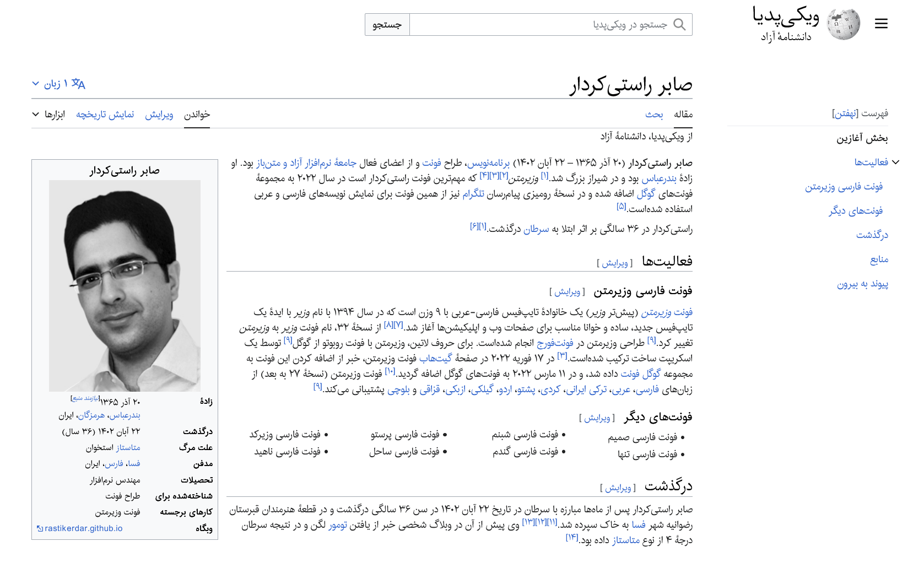The width and height of the screenshot is (924, 563).
Task: Open the هرمزگان link in infobox
Action: 91,415
